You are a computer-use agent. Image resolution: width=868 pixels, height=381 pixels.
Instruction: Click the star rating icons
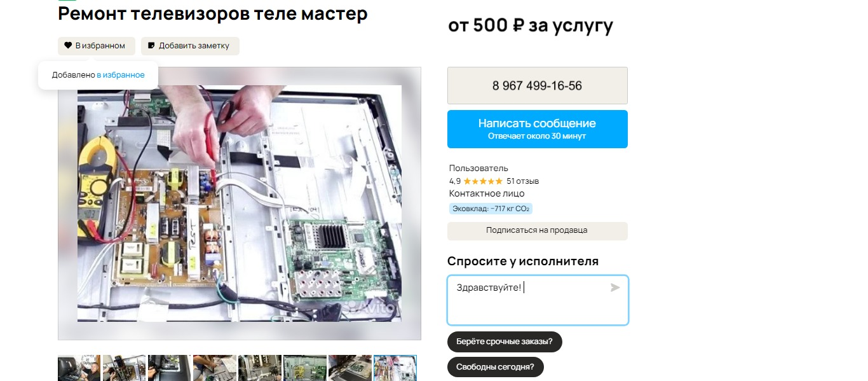[483, 181]
